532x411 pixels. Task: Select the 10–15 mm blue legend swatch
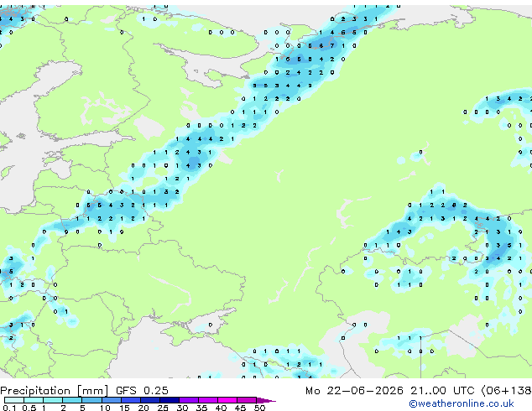point(111,400)
